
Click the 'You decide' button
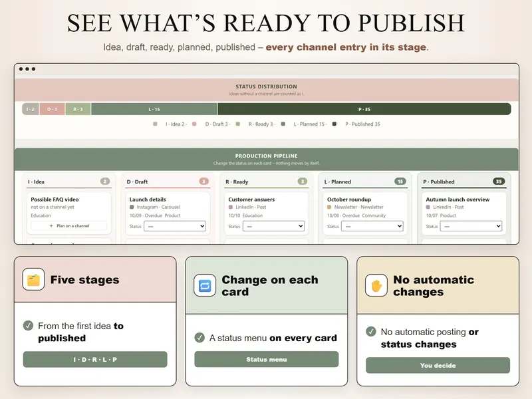pos(438,365)
